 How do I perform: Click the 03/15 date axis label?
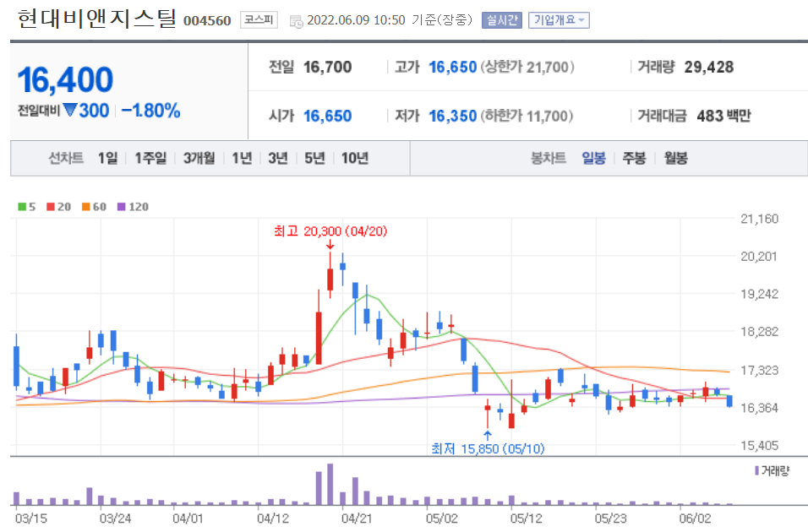point(31,518)
